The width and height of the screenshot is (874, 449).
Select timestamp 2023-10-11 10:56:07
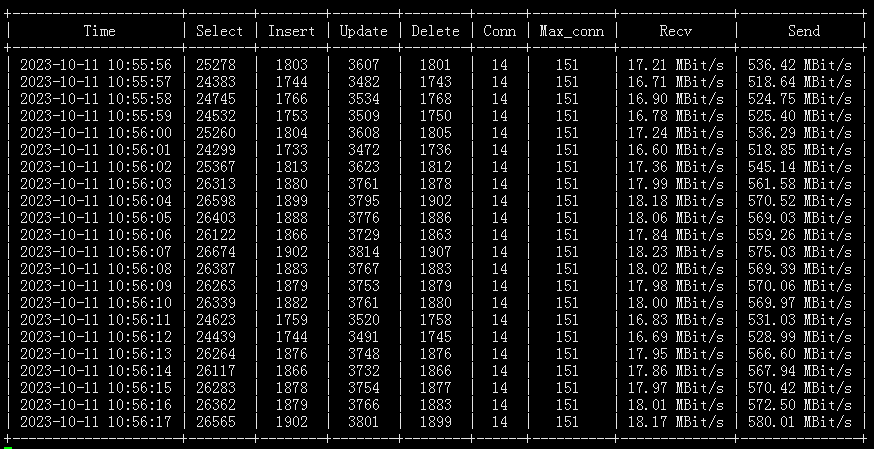point(96,252)
